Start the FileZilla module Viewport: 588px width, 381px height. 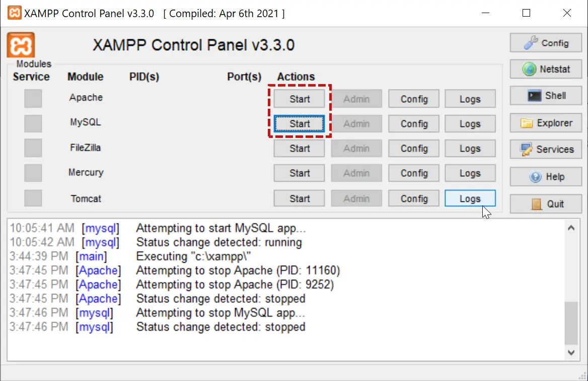[299, 148]
